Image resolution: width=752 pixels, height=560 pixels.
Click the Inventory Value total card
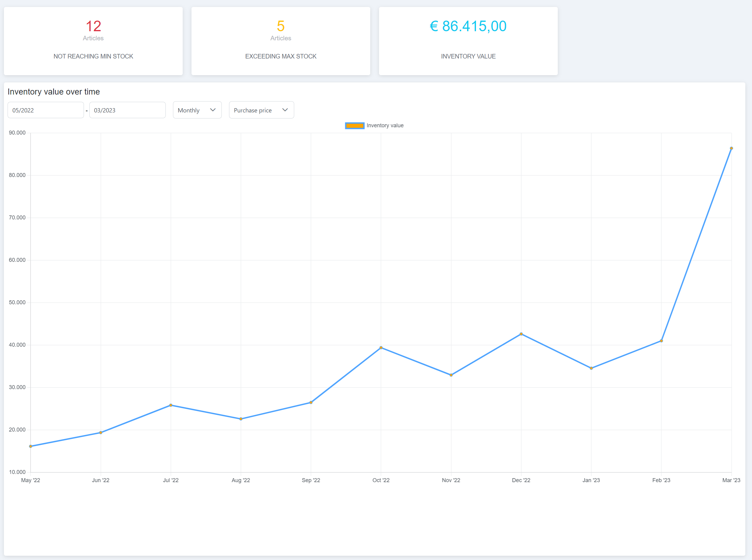pos(468,41)
